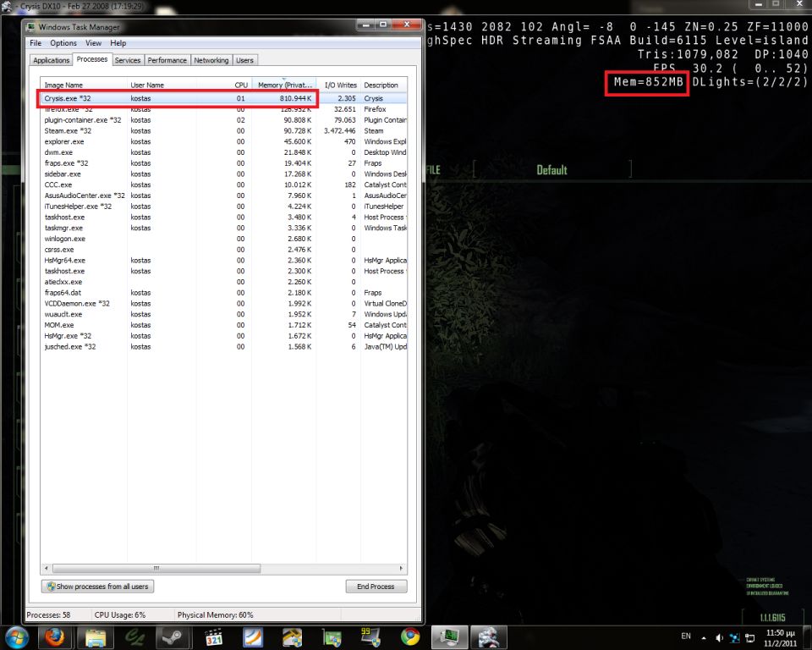The height and width of the screenshot is (650, 812).
Task: Select the taskmgr.exe process row
Action: (223, 228)
